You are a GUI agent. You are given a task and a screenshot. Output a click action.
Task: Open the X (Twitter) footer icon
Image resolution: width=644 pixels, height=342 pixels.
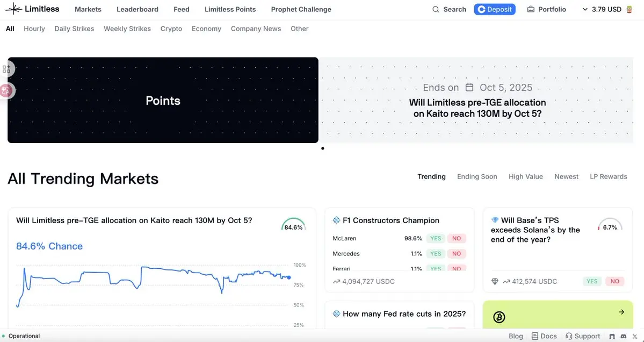pos(634,336)
